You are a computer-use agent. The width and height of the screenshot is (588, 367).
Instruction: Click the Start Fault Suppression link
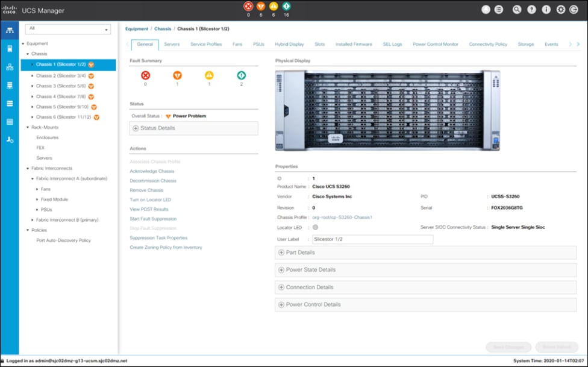click(153, 219)
